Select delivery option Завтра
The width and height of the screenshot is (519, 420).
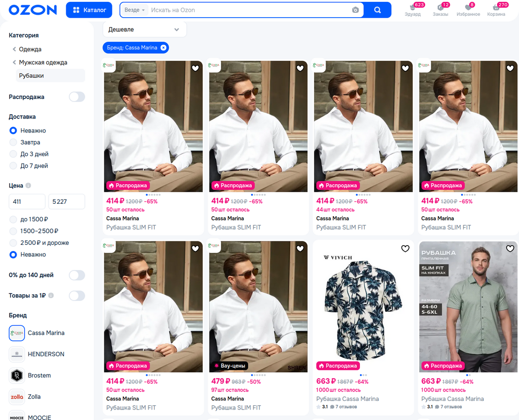pos(13,142)
